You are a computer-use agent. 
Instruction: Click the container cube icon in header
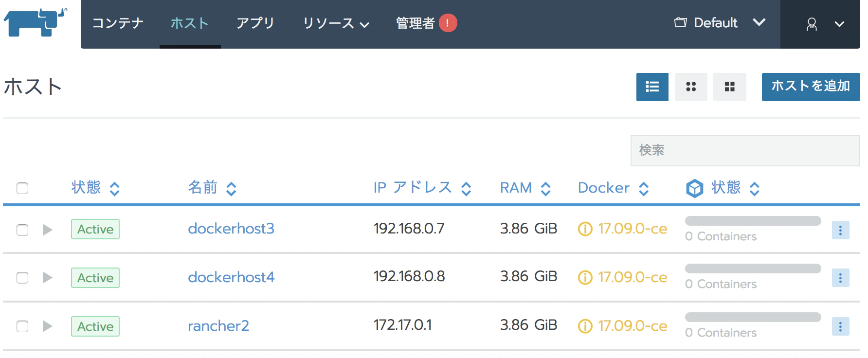click(694, 188)
